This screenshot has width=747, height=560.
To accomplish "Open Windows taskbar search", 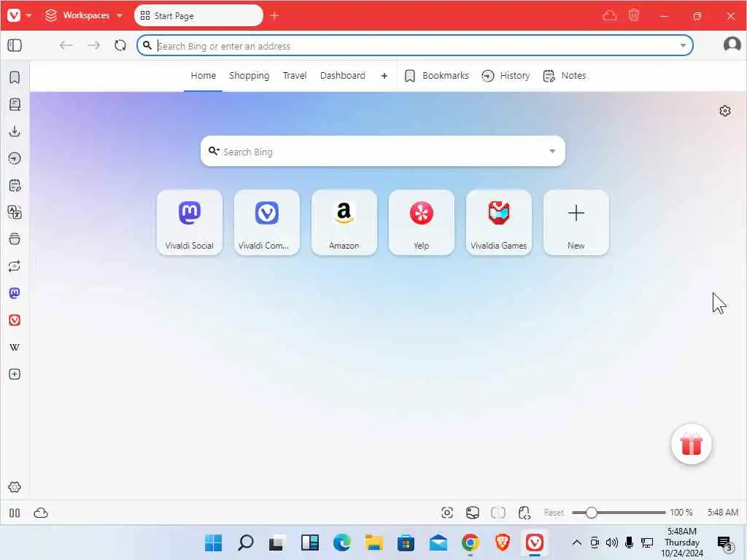I will pos(245,542).
